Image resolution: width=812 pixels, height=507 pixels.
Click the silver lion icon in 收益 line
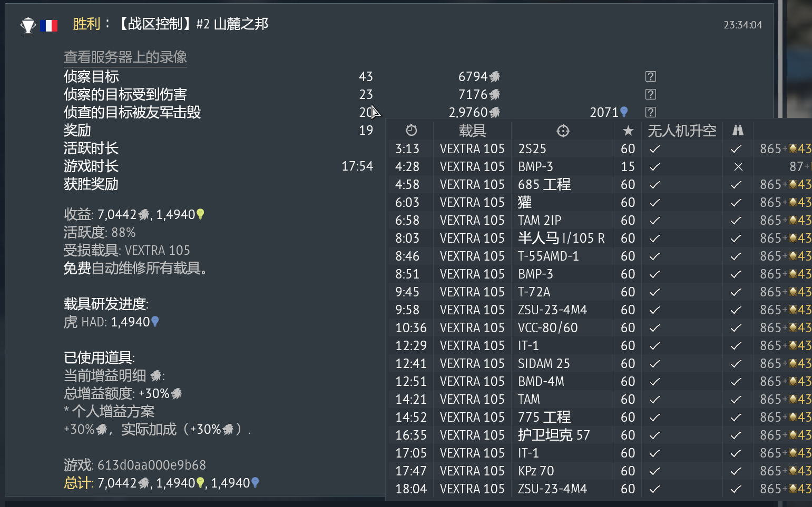(x=144, y=215)
